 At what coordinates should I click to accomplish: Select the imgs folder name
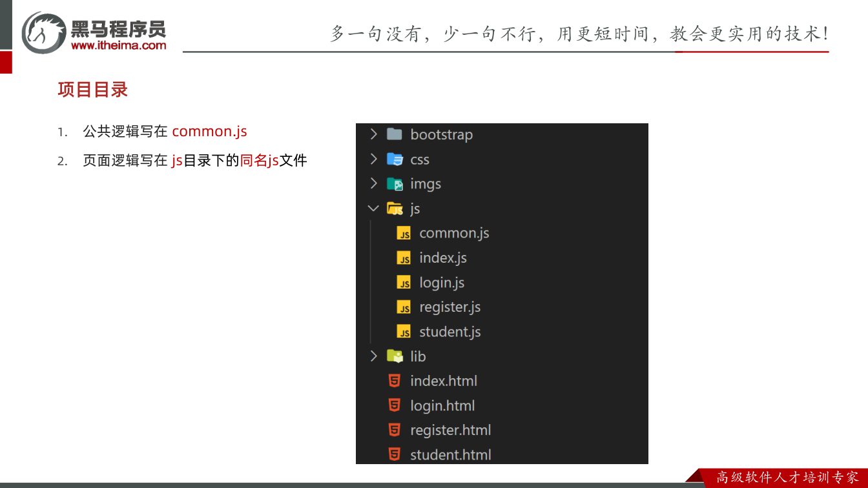coord(426,184)
